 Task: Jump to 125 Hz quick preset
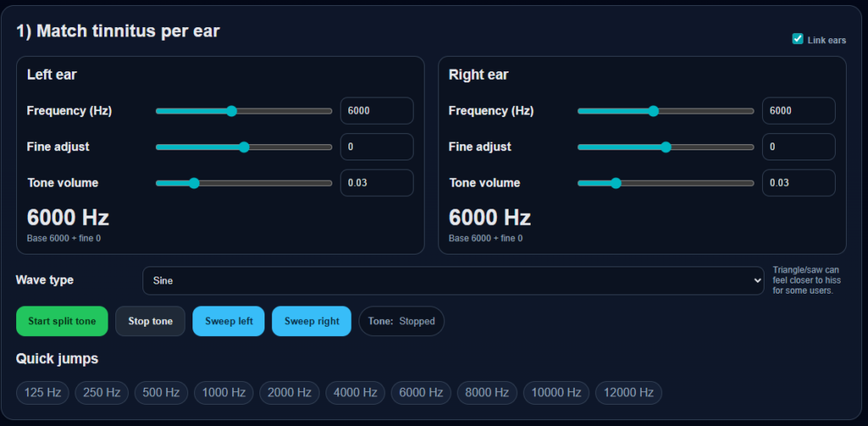click(42, 392)
